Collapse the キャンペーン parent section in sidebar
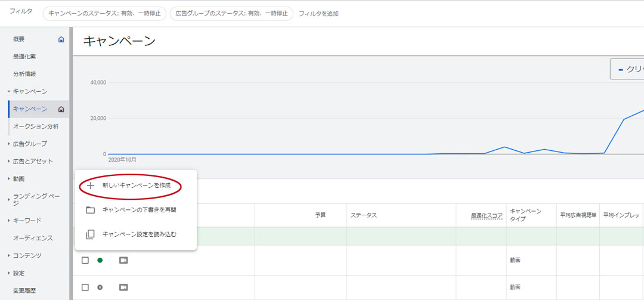 tap(9, 92)
